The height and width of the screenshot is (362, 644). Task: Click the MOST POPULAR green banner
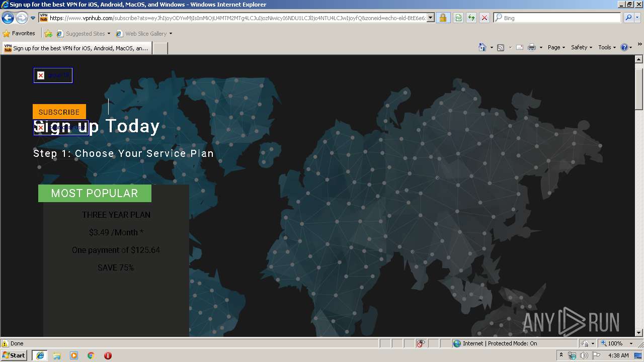point(95,194)
